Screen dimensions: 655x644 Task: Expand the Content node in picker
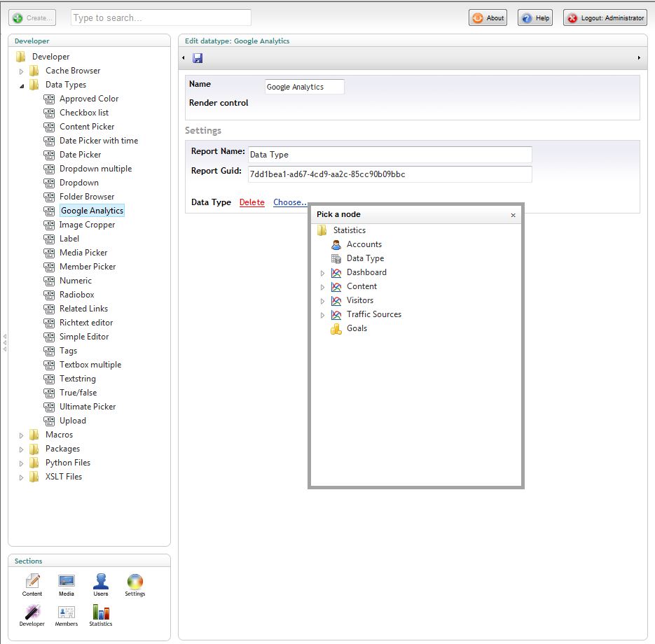click(x=322, y=287)
